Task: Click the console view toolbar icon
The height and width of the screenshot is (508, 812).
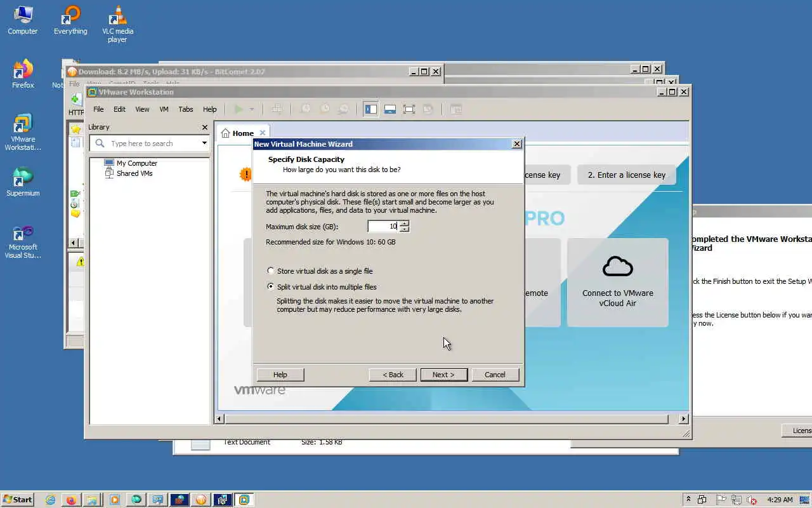Action: tap(455, 109)
